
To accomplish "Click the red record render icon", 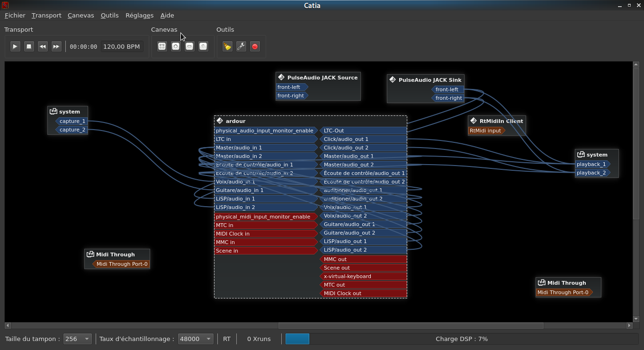I will point(255,46).
